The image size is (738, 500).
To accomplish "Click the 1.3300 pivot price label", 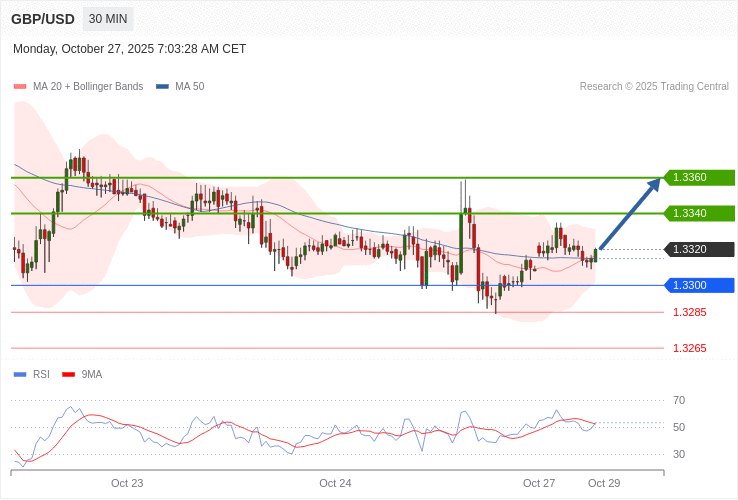I will tap(699, 285).
